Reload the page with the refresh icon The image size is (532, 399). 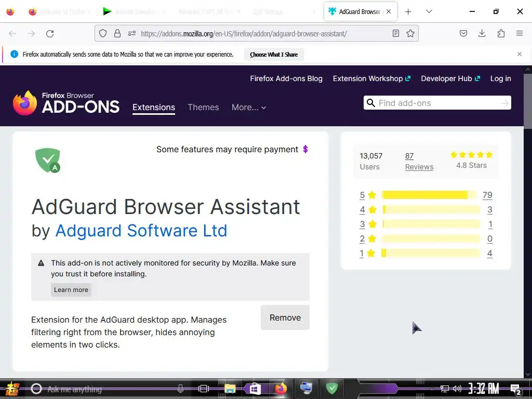(x=50, y=34)
